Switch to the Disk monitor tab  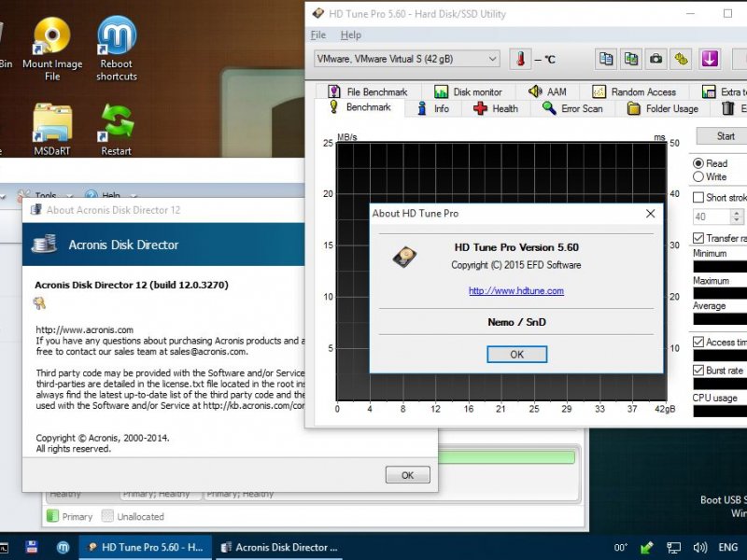(468, 91)
